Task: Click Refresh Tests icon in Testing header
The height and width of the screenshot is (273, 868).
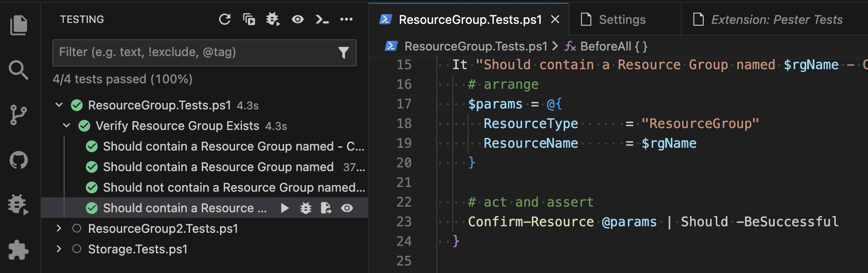Action: 225,20
